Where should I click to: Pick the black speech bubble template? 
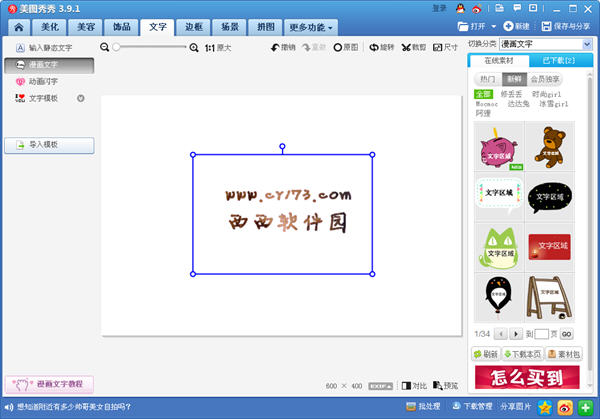549,197
